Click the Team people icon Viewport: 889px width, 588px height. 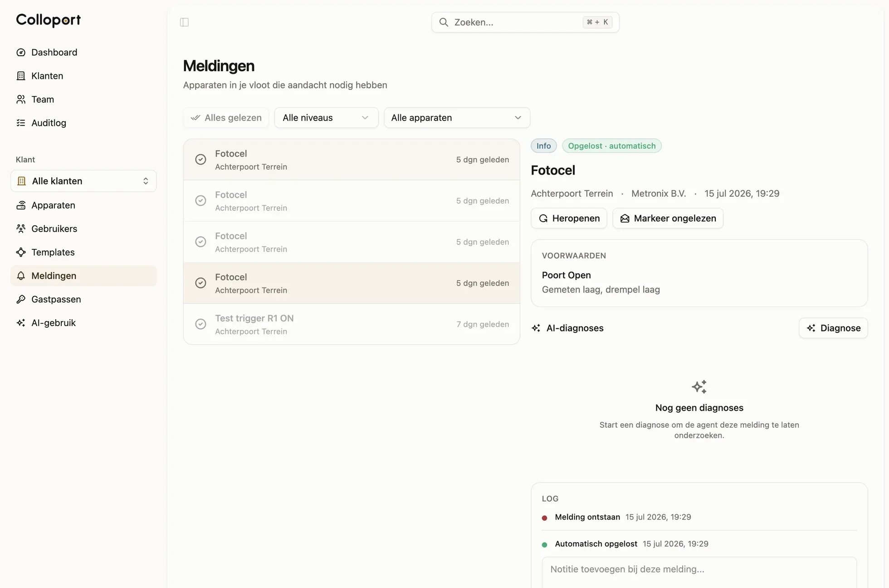click(21, 100)
